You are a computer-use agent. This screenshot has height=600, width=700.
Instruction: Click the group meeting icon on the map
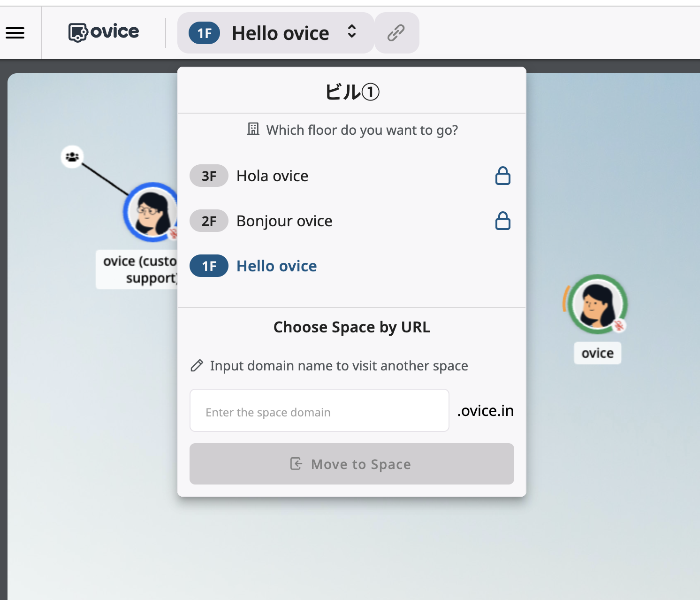72,157
